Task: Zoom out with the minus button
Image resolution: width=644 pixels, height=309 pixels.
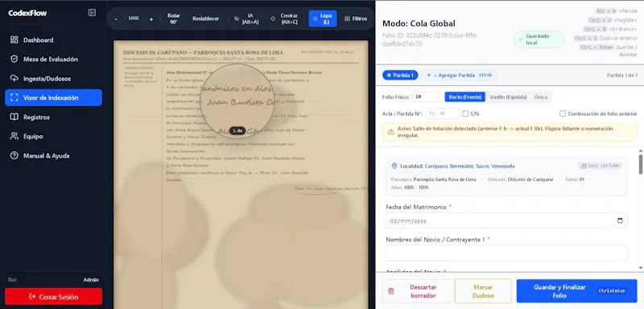Action: pos(116,19)
